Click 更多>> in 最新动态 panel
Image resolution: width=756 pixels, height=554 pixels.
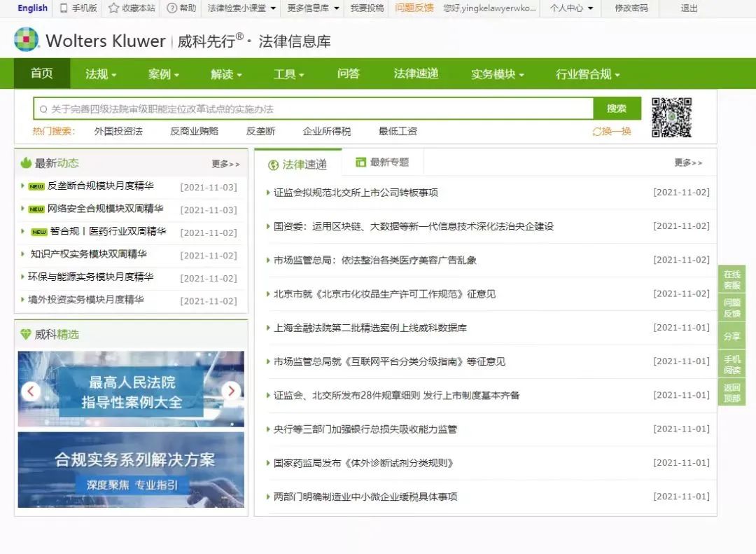(x=225, y=164)
